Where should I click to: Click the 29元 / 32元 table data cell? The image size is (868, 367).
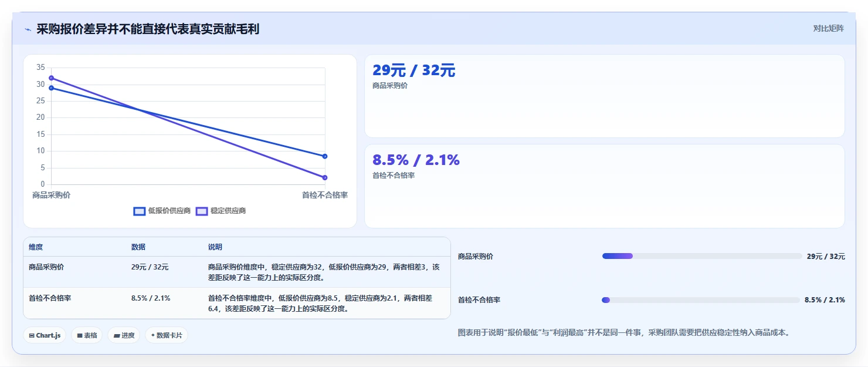(150, 267)
